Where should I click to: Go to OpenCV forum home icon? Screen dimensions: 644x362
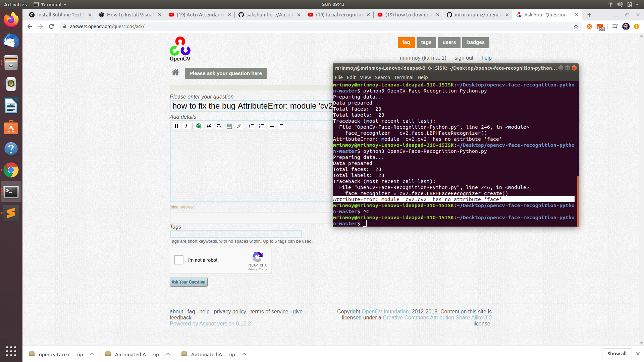(175, 72)
